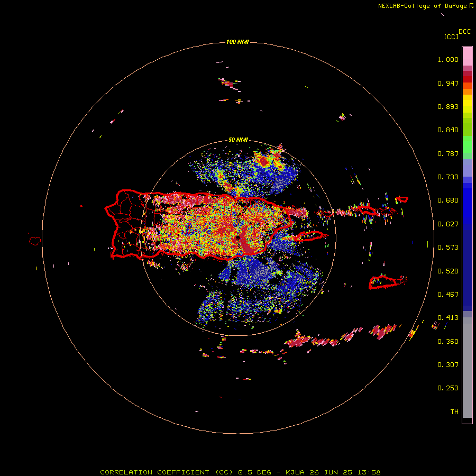Image resolution: width=476 pixels, height=476 pixels.
Task: Click the 0.253 scale value
Action: (x=448, y=388)
